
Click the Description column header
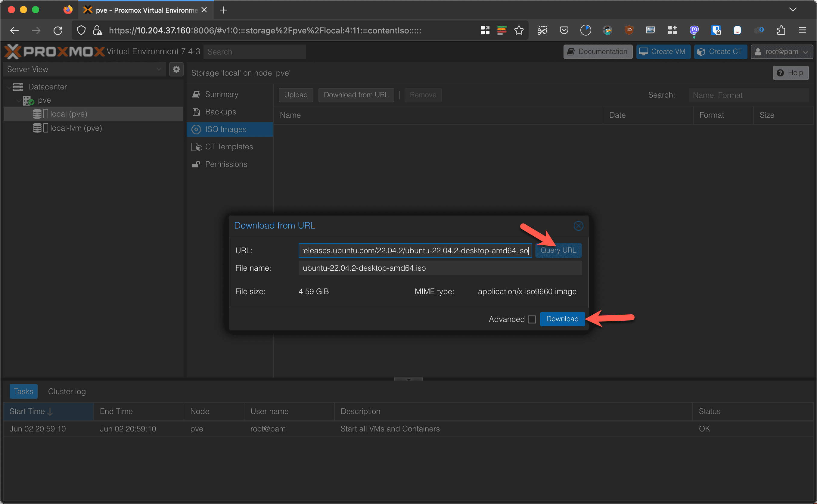(513, 411)
